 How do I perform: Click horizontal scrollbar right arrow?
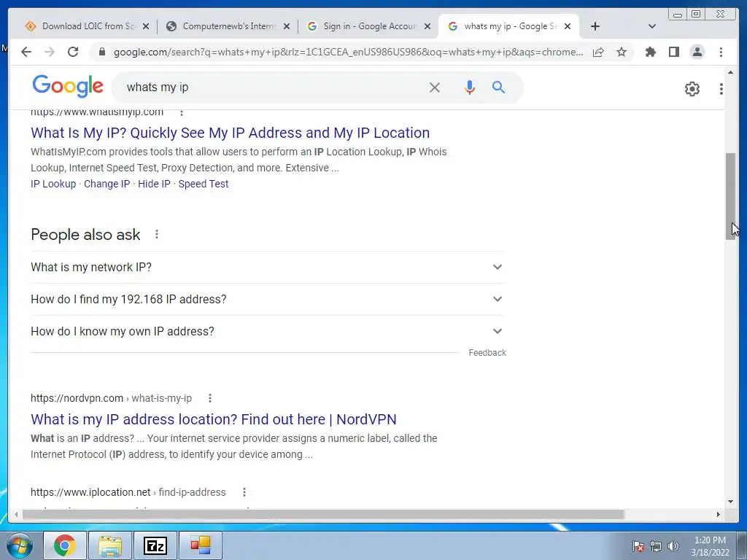[x=719, y=514]
